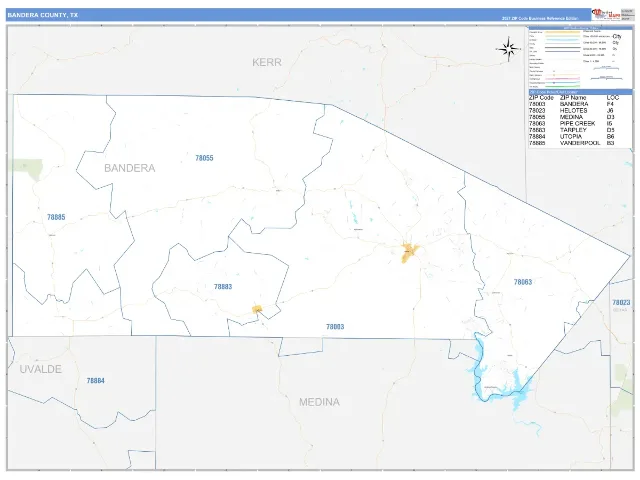Click the small orange town marker near 78883
This screenshot has height=480, width=640.
click(257, 309)
